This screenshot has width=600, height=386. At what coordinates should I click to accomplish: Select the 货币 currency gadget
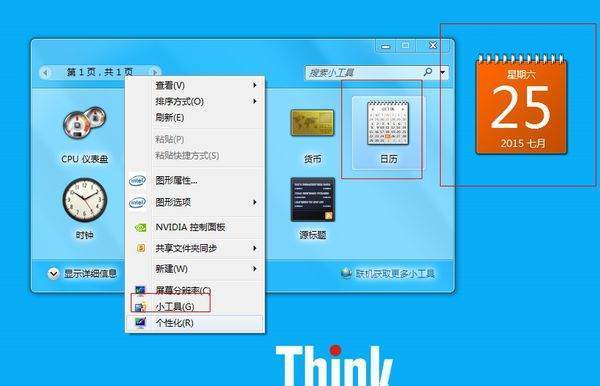[x=312, y=136]
